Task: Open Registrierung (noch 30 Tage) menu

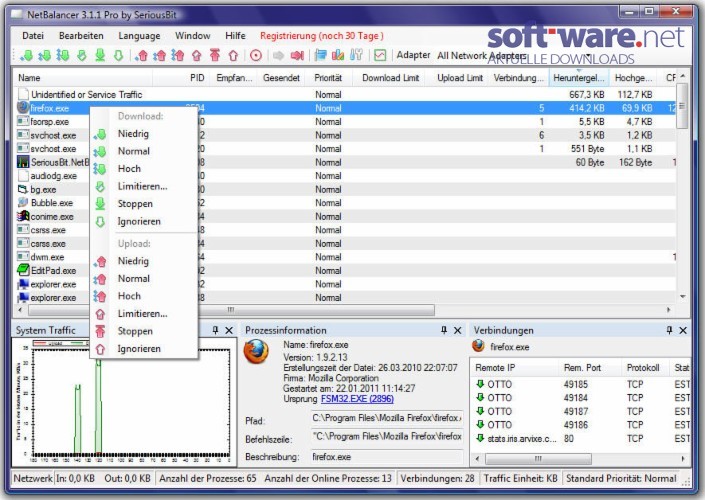Action: click(x=321, y=36)
